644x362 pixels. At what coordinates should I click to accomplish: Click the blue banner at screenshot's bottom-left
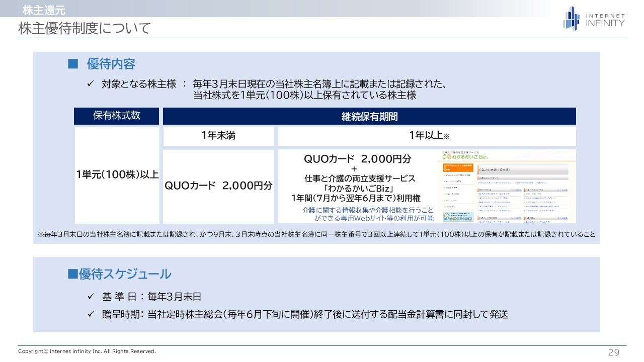(458, 216)
